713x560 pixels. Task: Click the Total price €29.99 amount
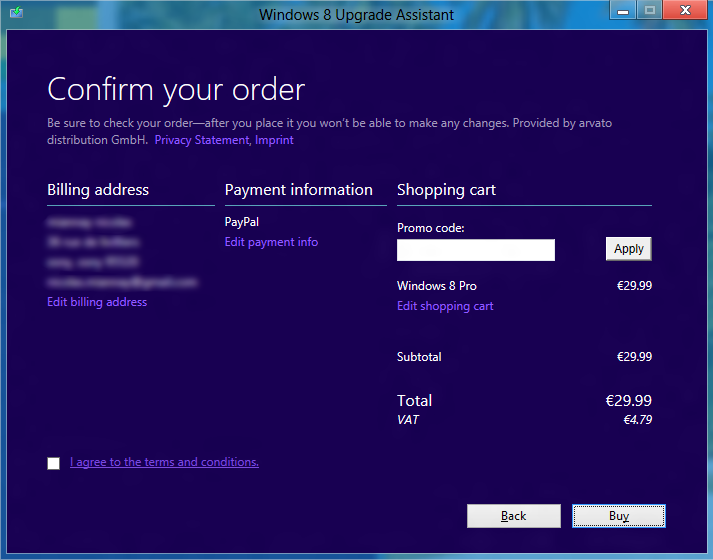628,400
